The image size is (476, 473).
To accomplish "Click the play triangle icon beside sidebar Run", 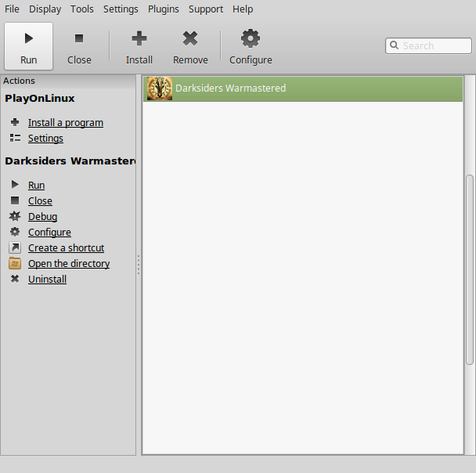I will (x=15, y=184).
